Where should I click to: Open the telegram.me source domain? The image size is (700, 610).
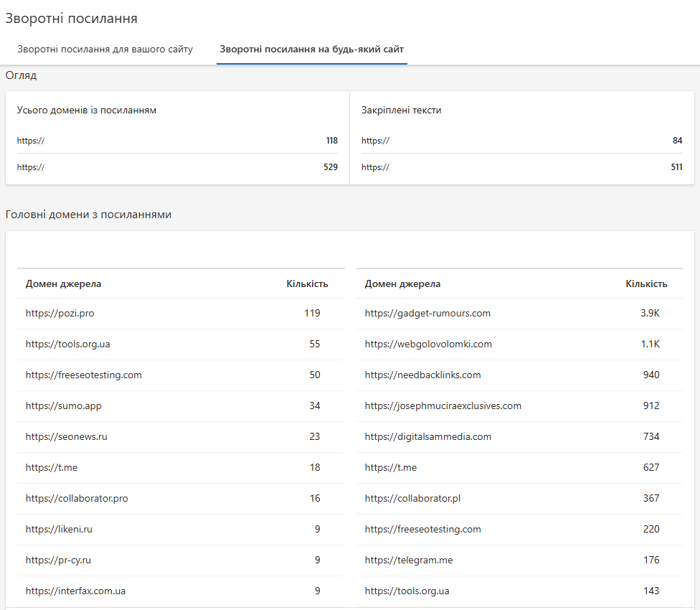tap(409, 560)
